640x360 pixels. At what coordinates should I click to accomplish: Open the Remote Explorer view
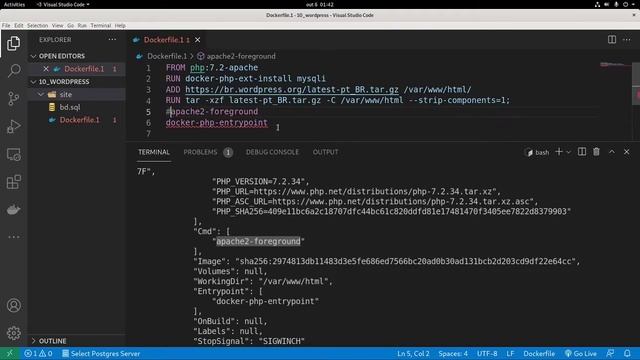point(13,154)
